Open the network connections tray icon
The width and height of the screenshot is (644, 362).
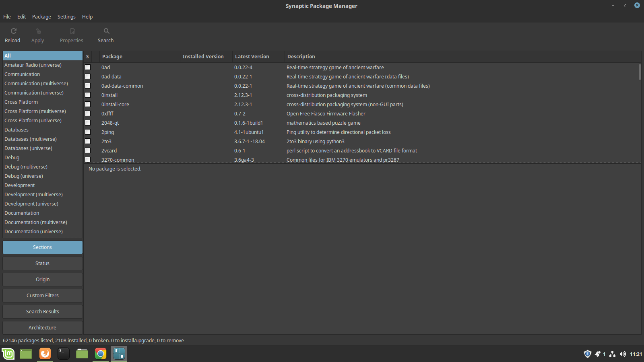click(x=612, y=354)
